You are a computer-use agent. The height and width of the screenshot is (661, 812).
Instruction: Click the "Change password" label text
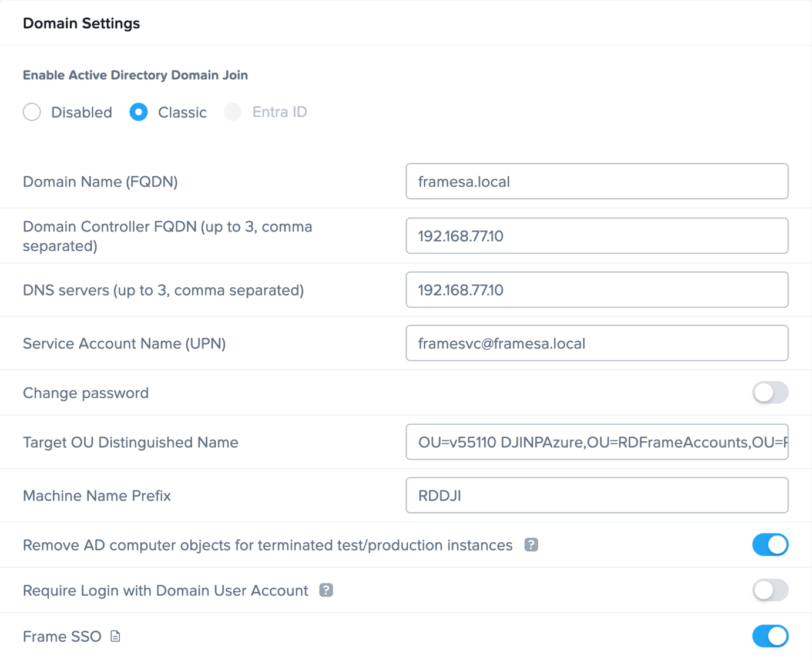[86, 392]
